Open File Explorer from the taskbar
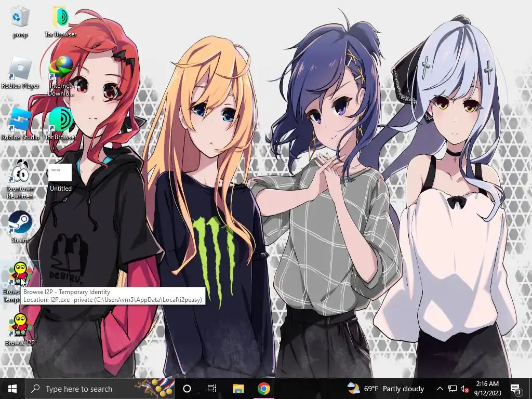The width and height of the screenshot is (532, 399). pos(238,389)
